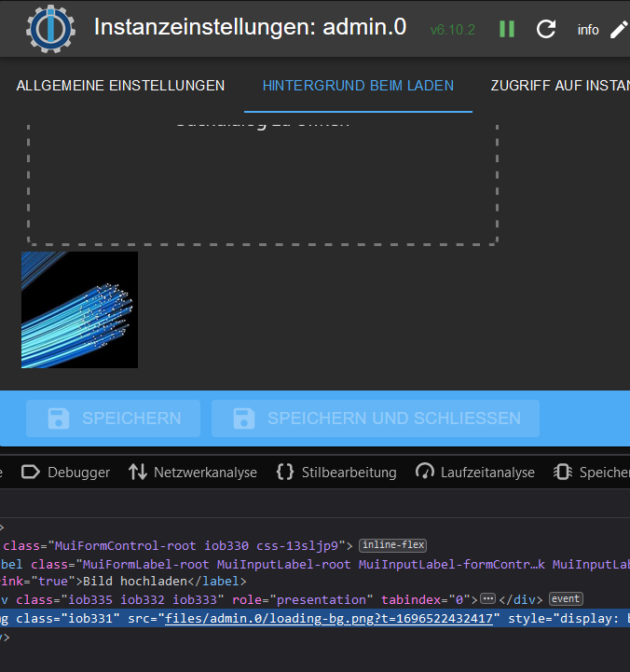The width and height of the screenshot is (630, 672).
Task: Expand the ellipsis in iob335 div
Action: click(x=487, y=598)
